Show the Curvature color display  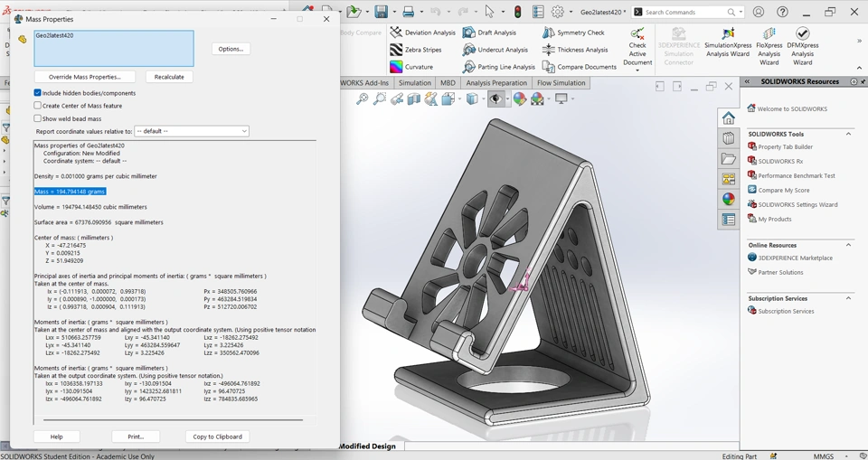coord(411,67)
